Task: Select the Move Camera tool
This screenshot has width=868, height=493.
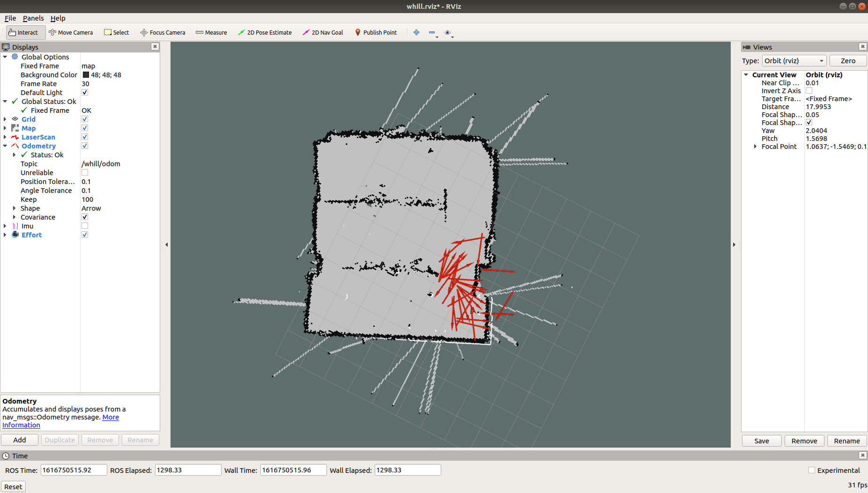Action: tap(71, 32)
